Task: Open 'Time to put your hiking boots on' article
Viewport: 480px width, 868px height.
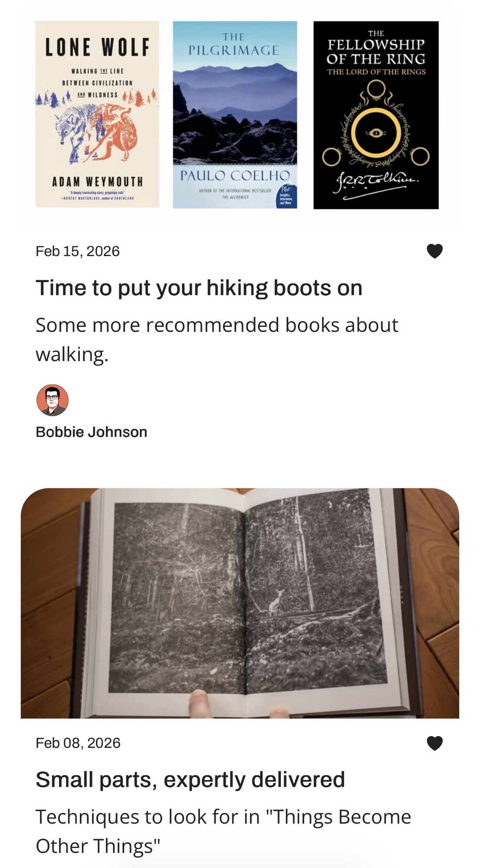Action: (x=199, y=288)
